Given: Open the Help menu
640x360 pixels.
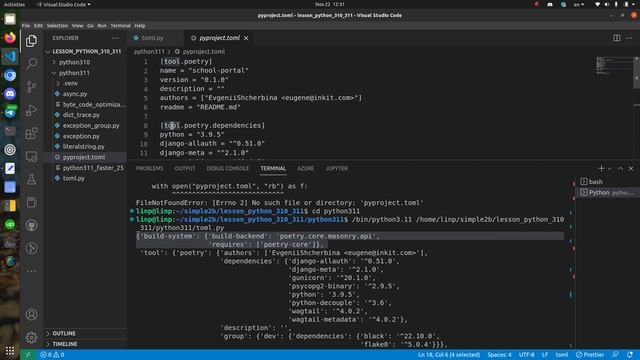Looking at the screenshot, I should (x=140, y=25).
